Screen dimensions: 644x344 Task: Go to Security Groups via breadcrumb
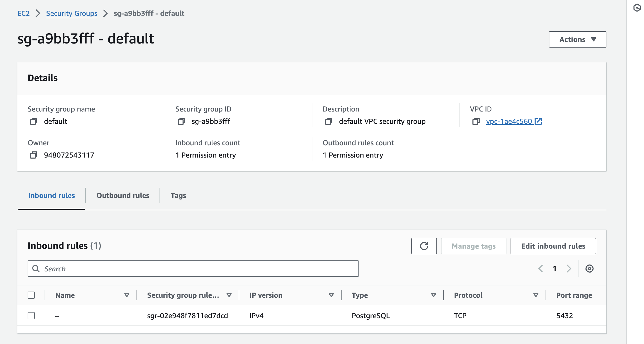point(72,13)
